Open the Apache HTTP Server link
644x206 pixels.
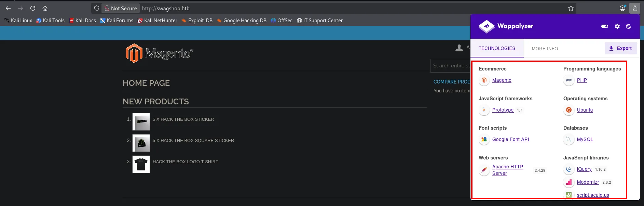click(x=508, y=170)
